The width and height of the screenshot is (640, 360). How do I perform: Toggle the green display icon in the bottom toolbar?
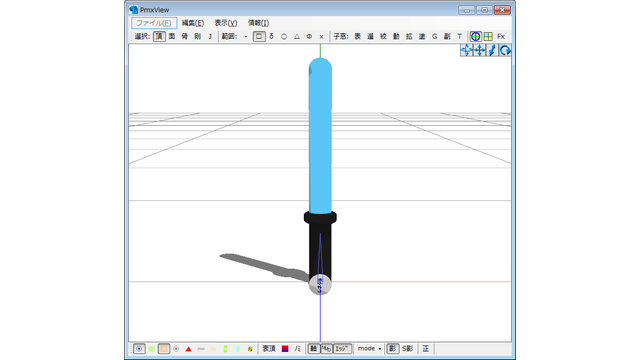tap(151, 349)
